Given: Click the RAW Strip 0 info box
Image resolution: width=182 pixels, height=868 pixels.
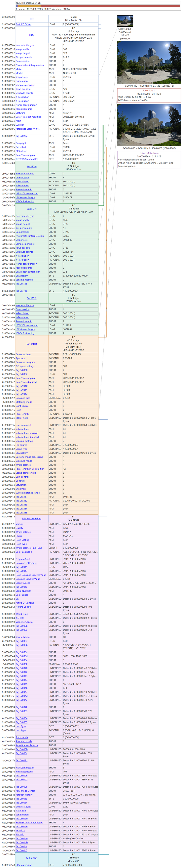Looking at the screenshot, I should 149,95.
